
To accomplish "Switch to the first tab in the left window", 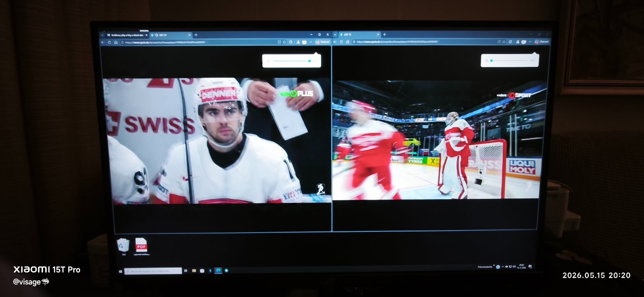I will pyautogui.click(x=127, y=35).
